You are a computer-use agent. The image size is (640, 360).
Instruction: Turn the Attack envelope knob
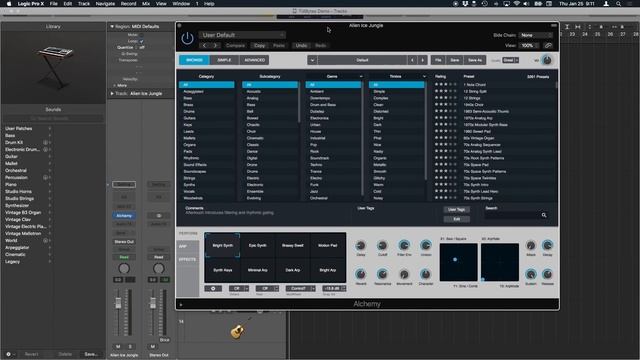531,245
